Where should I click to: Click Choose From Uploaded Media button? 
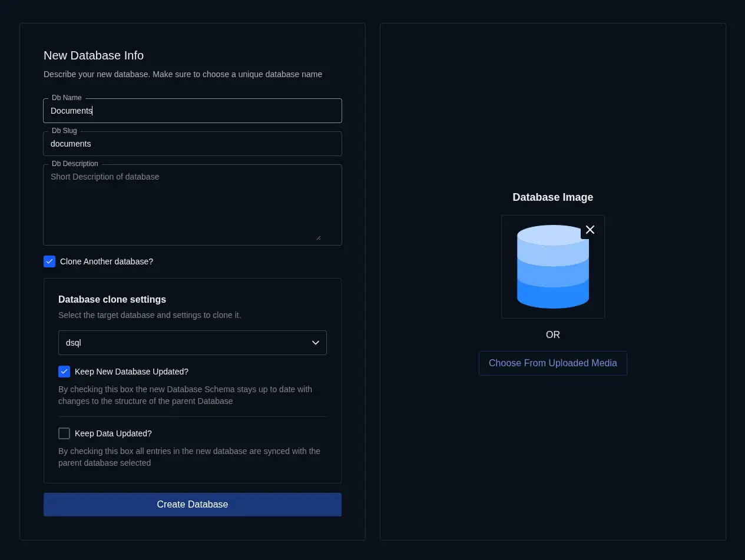553,363
